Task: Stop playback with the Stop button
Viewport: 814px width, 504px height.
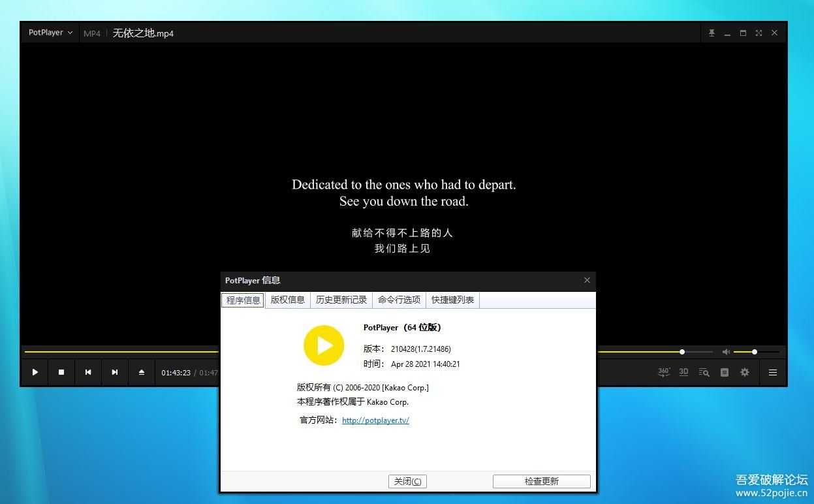Action: click(61, 372)
